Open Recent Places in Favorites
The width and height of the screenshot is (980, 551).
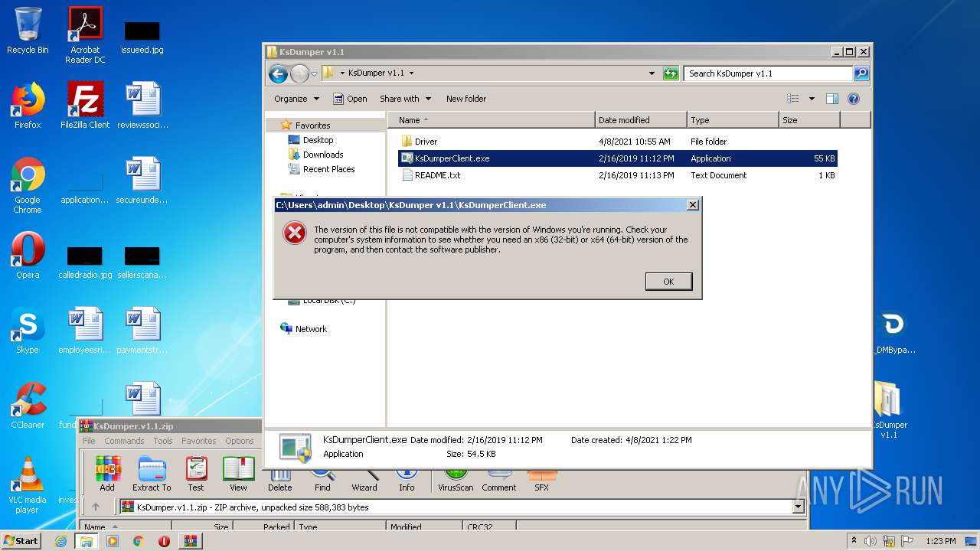[328, 169]
